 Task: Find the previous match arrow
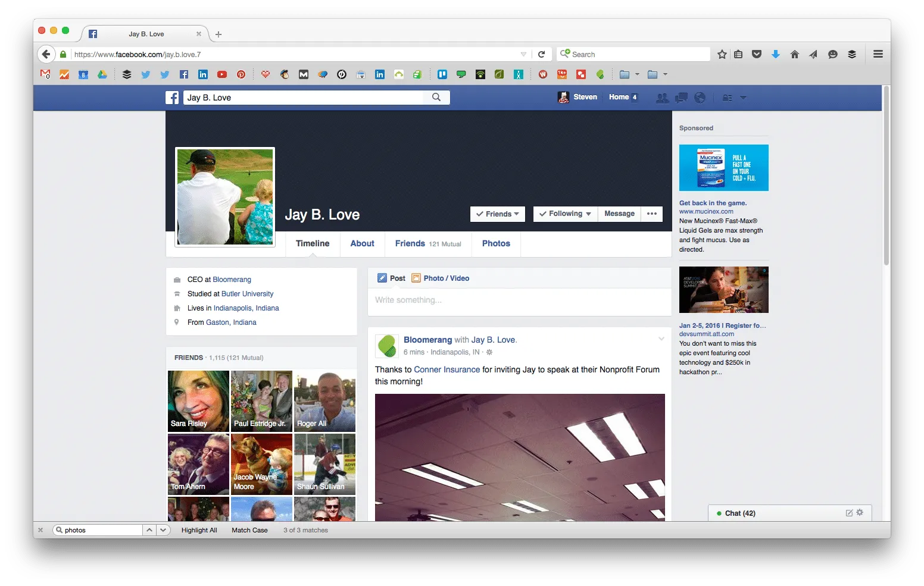pos(149,530)
